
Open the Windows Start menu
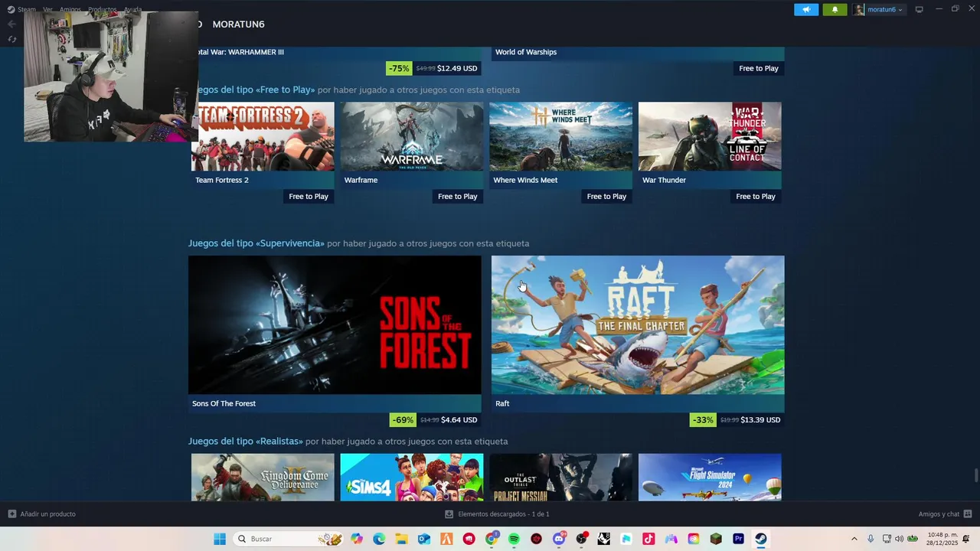pyautogui.click(x=220, y=539)
